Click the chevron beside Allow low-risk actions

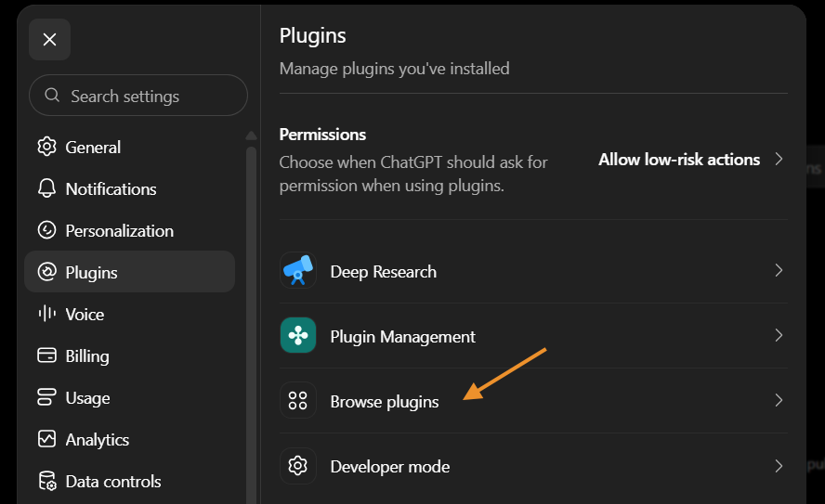779,159
